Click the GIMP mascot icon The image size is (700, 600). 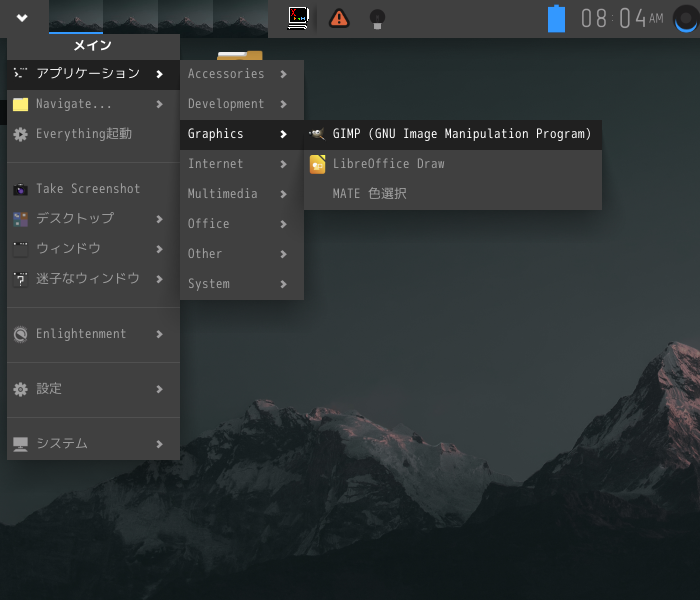(317, 134)
